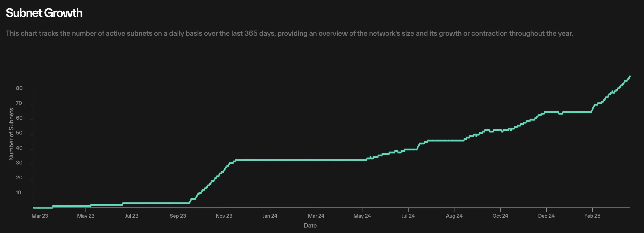Click the Number of Subnets axis label
The width and height of the screenshot is (644, 233).
pyautogui.click(x=11, y=134)
